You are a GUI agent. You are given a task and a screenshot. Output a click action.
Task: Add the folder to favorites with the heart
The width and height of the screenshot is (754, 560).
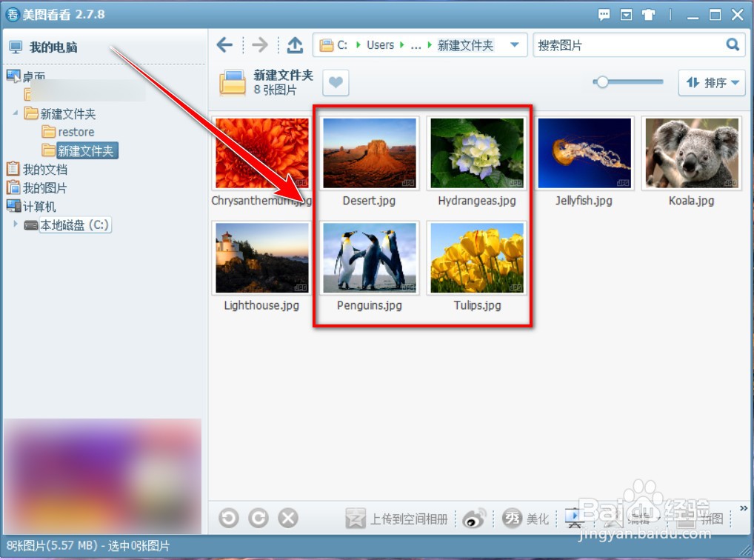(x=336, y=83)
